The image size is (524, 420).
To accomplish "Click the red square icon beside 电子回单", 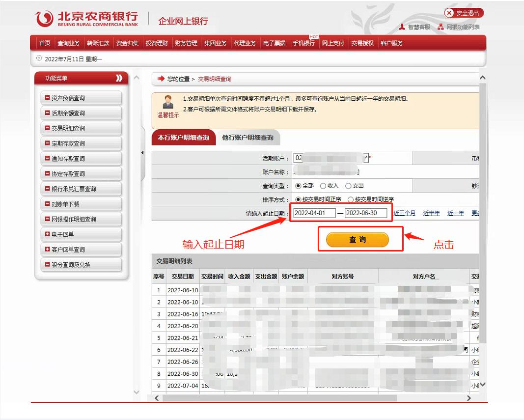I will (46, 234).
